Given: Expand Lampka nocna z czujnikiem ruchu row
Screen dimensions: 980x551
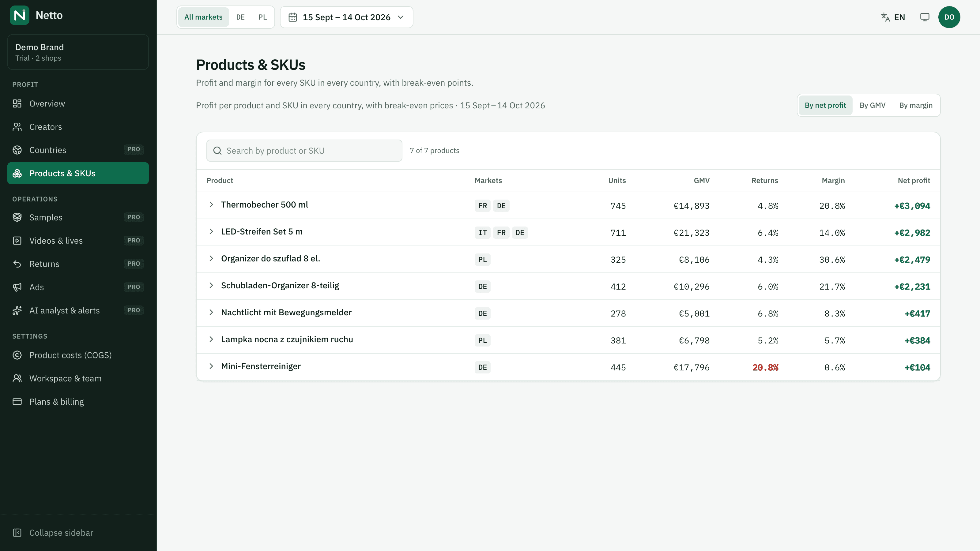Looking at the screenshot, I should pyautogui.click(x=211, y=339).
